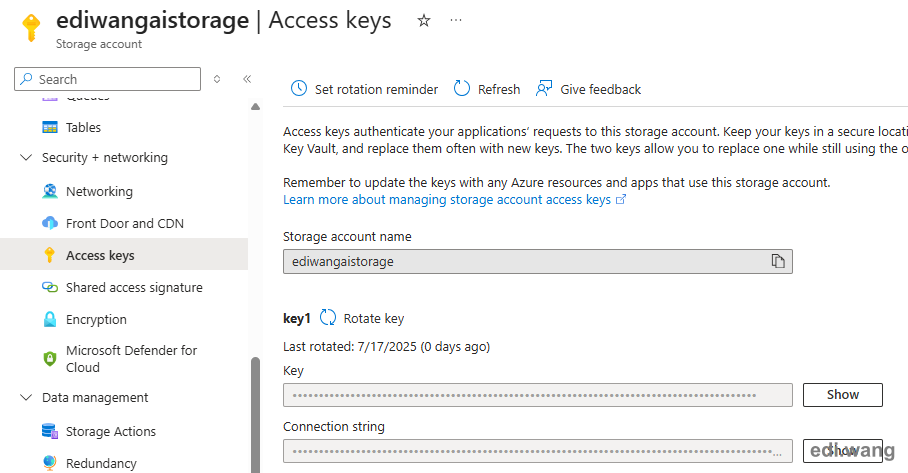Click the Access keys key icon in sidebar
Image resolution: width=908 pixels, height=473 pixels.
50,255
